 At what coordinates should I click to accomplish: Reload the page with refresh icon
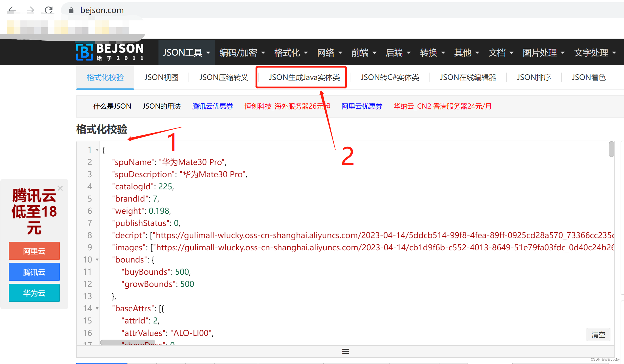coord(49,10)
